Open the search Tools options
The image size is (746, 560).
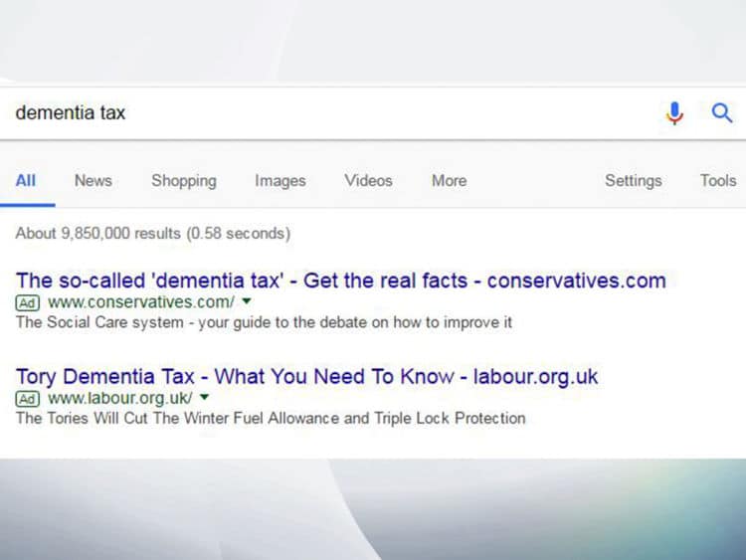click(x=717, y=181)
